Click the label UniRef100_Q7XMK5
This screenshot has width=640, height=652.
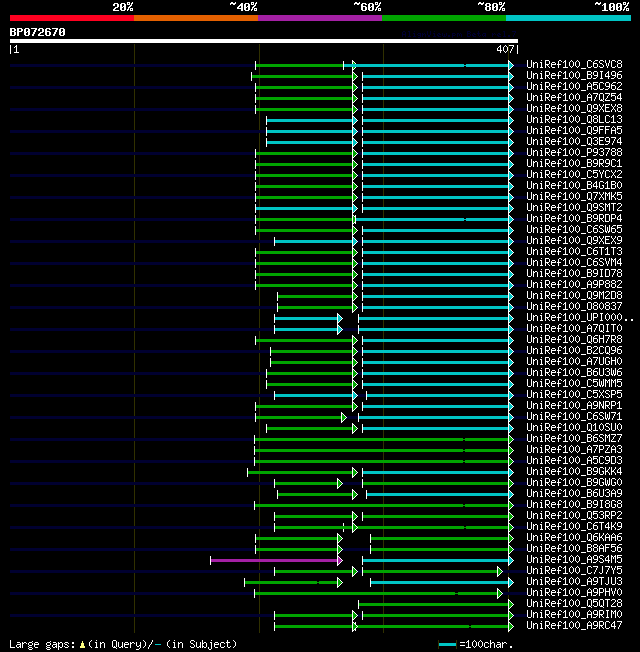[x=574, y=196]
